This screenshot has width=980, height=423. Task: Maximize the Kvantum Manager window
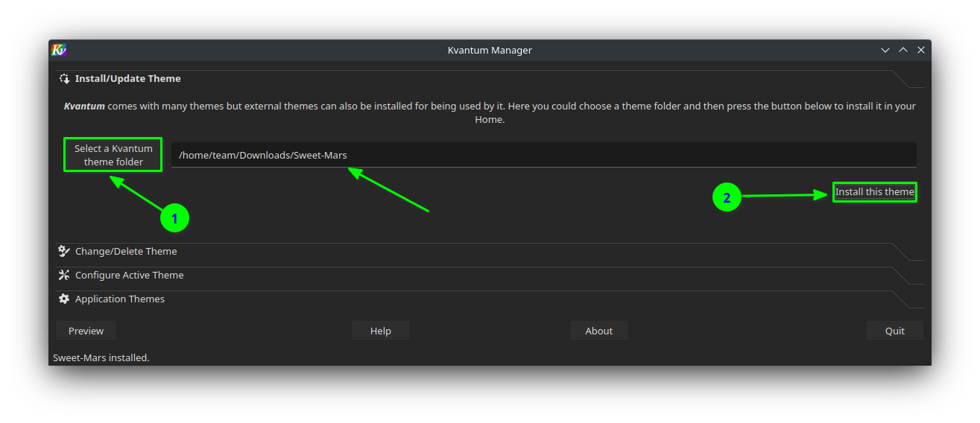[903, 50]
